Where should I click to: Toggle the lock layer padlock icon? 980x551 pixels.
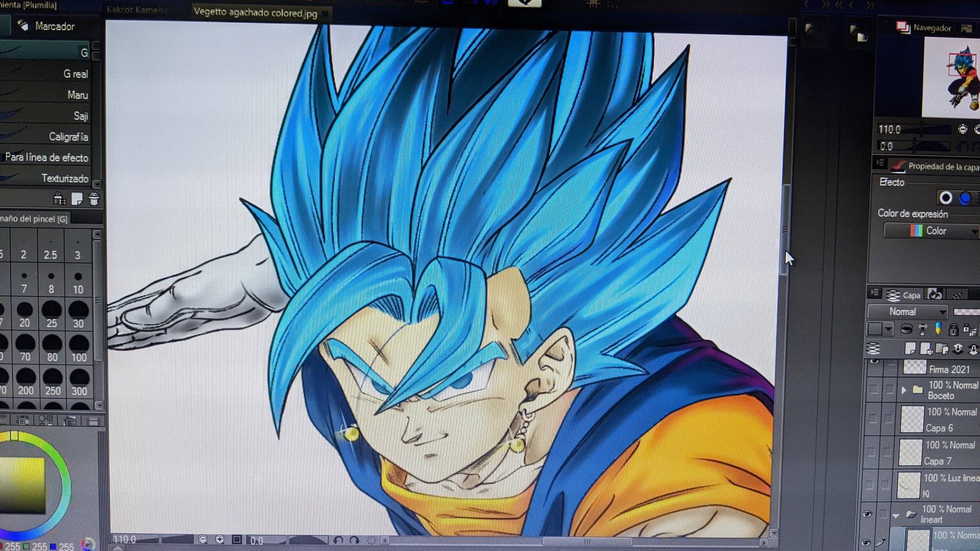point(953,329)
